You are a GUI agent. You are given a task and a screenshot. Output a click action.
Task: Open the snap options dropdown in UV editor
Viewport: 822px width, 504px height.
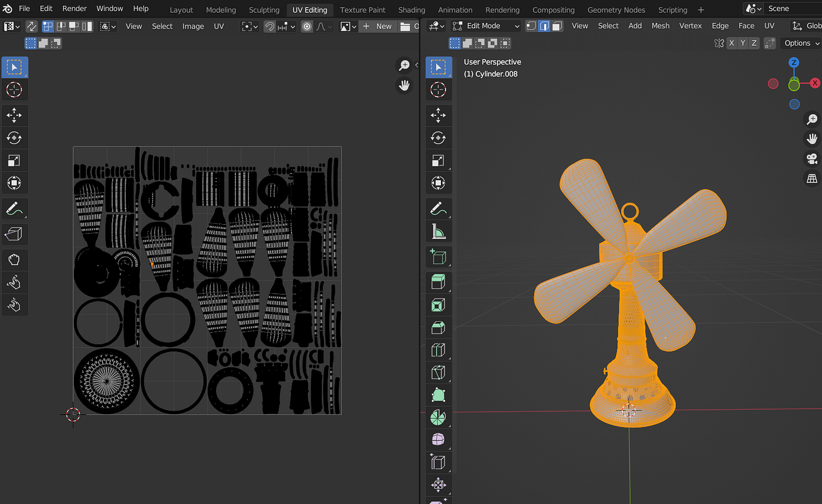pyautogui.click(x=286, y=26)
